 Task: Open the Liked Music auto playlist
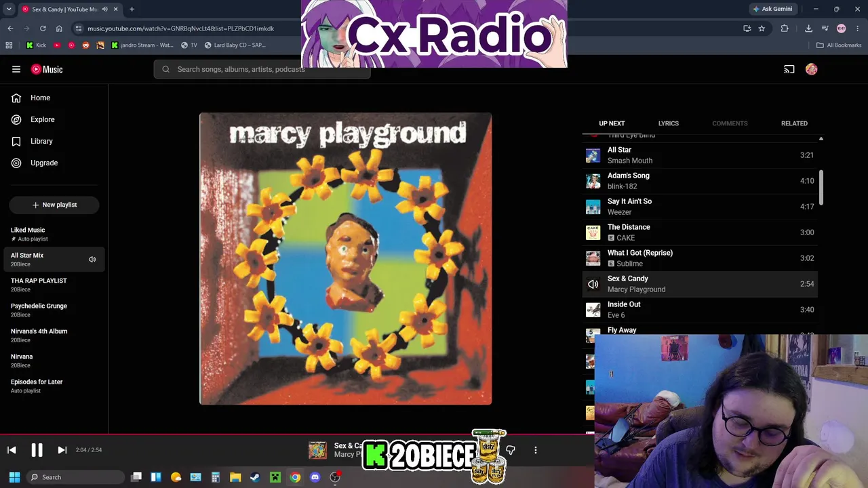(54, 234)
